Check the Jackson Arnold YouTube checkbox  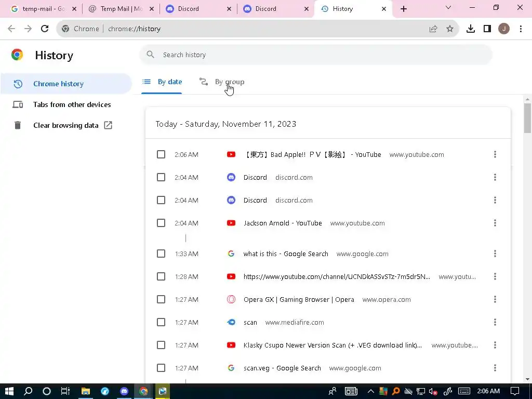(161, 223)
